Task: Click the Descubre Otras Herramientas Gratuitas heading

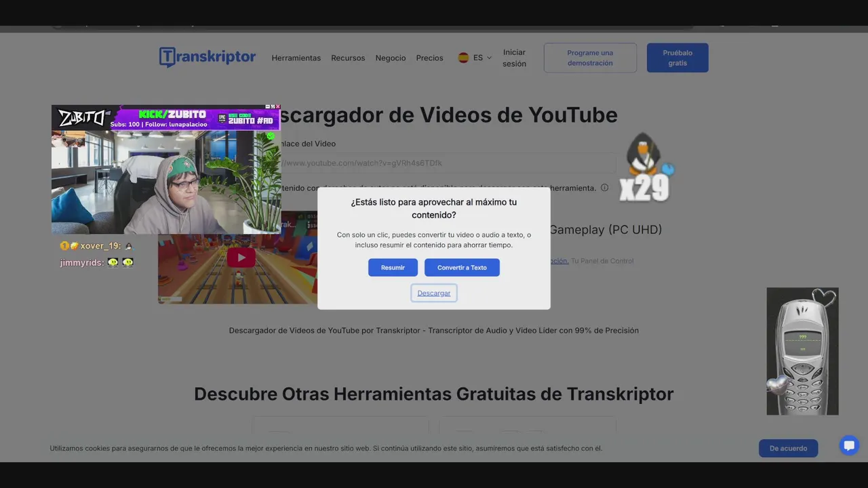Action: (434, 394)
